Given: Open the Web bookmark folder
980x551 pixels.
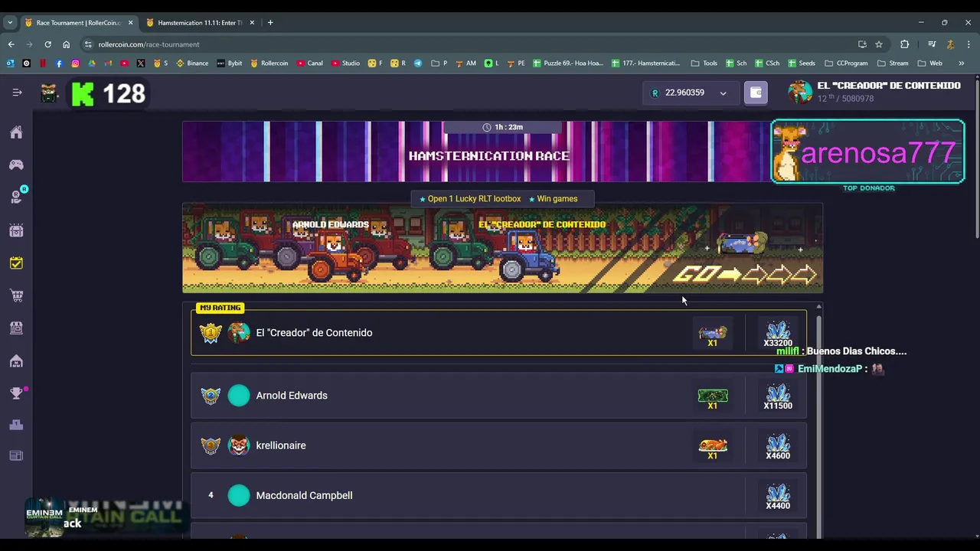Looking at the screenshot, I should (x=930, y=64).
